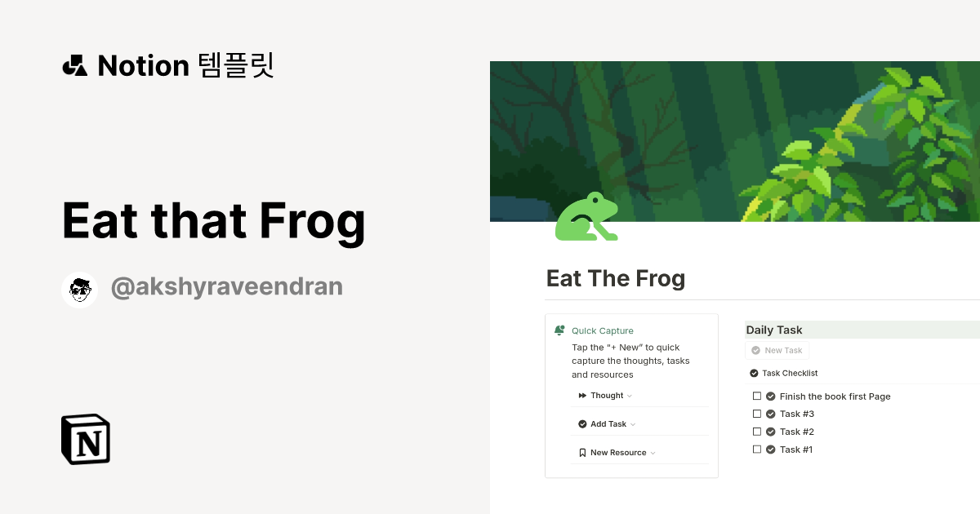
Task: Click the creator's avatar thumbnail
Action: coord(79,289)
